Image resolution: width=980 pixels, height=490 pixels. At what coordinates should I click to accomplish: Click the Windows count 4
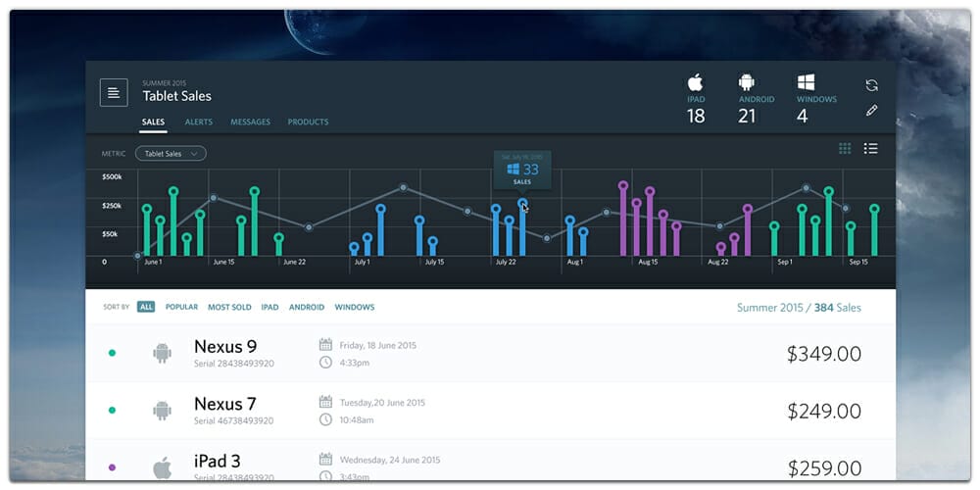coord(803,116)
